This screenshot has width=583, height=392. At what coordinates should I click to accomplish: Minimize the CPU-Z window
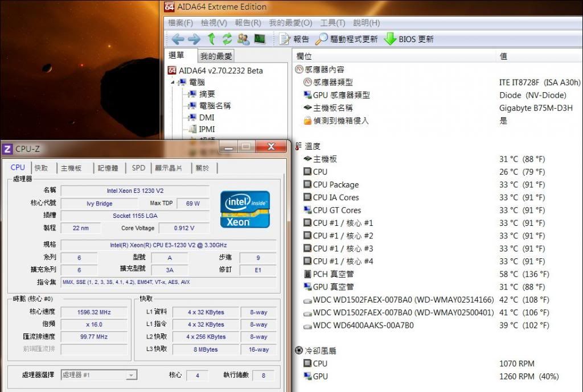coord(228,147)
